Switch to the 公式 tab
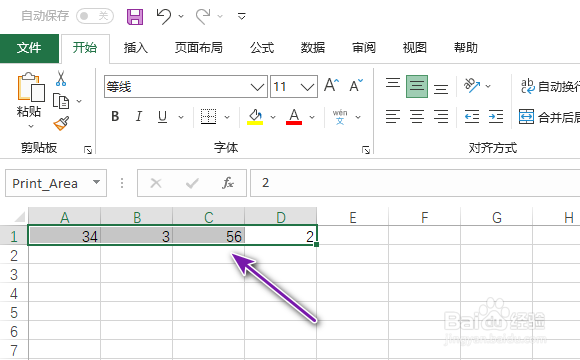Screen dimensions: 580x360 [x=262, y=48]
